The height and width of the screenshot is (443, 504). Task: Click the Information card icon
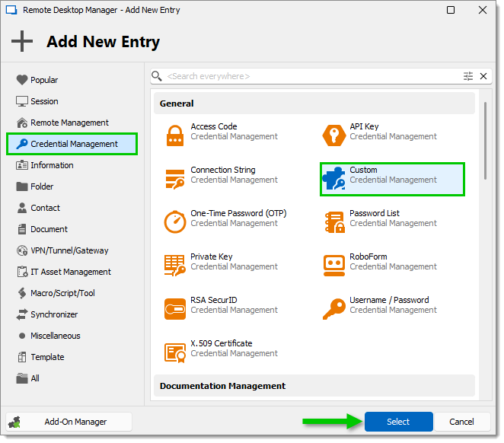(22, 165)
